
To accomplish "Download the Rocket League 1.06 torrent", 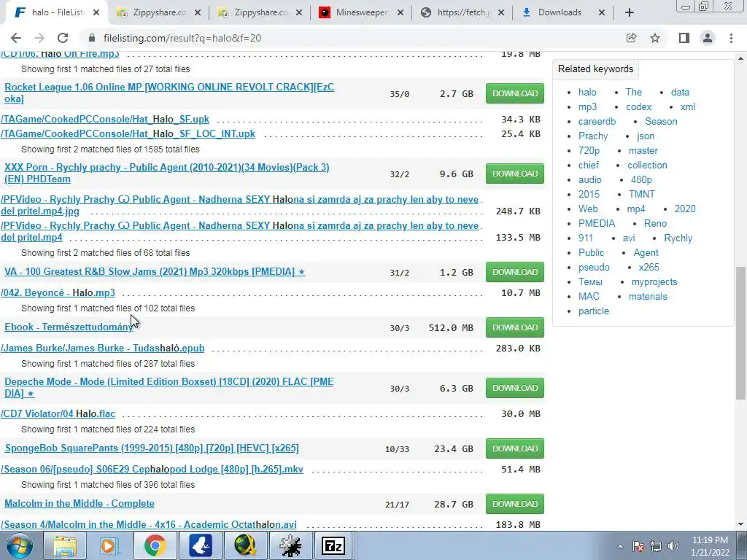I will pos(515,93).
